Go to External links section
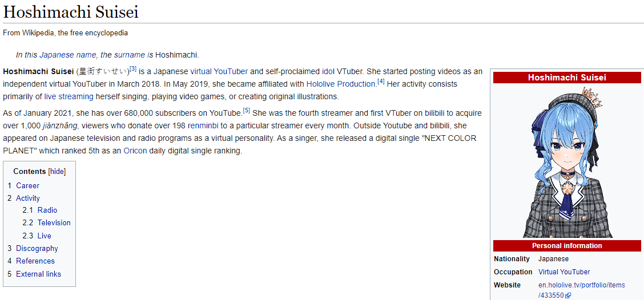This screenshot has width=644, height=300. (x=39, y=274)
